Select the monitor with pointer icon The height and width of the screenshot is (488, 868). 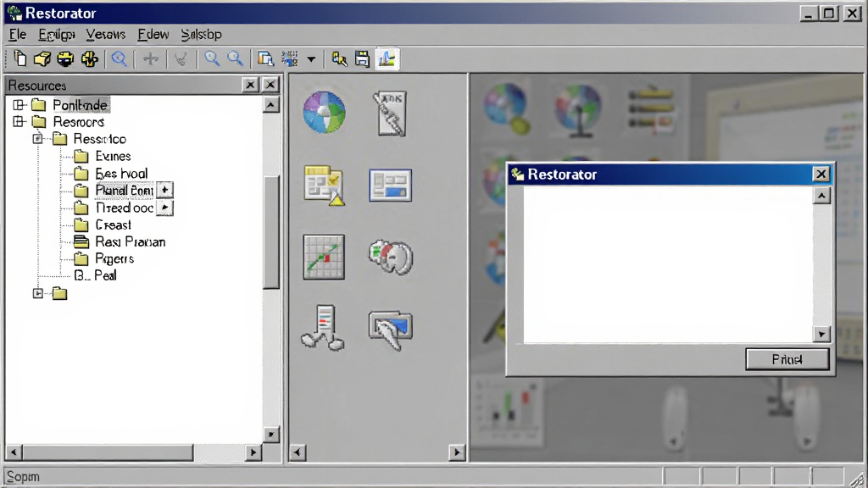click(x=391, y=330)
